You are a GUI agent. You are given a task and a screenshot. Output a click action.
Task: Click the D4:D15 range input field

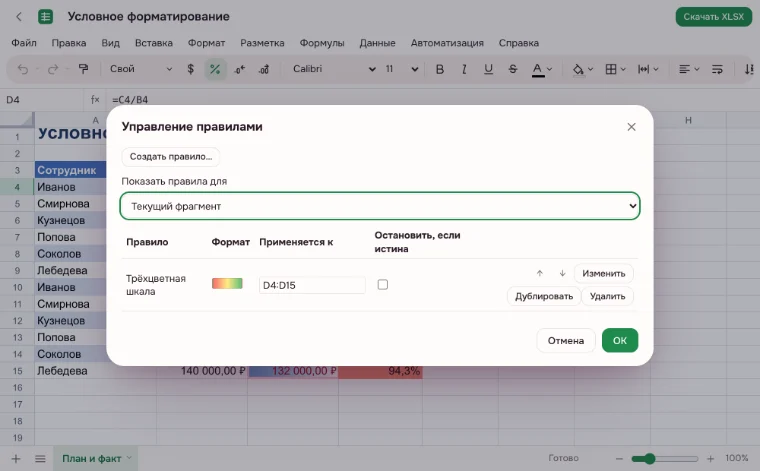tap(312, 285)
